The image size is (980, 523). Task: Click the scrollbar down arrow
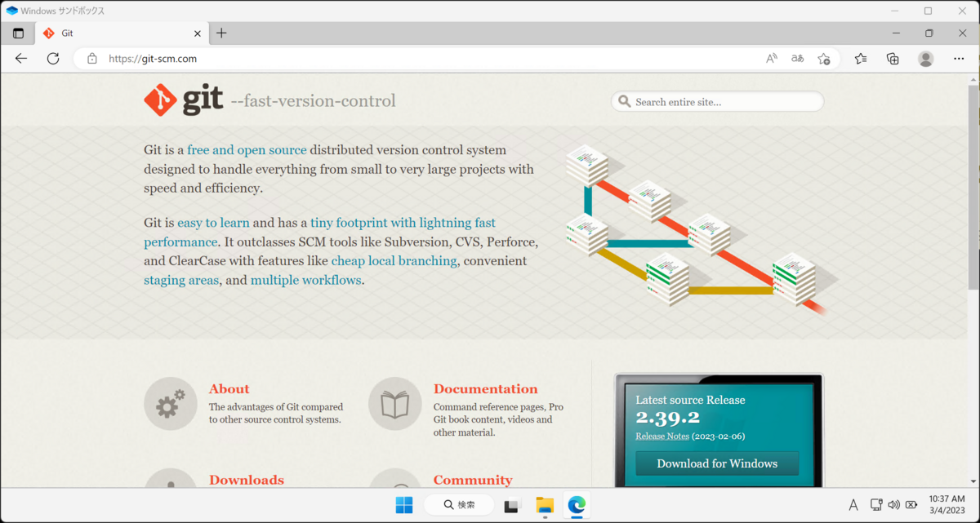point(973,481)
